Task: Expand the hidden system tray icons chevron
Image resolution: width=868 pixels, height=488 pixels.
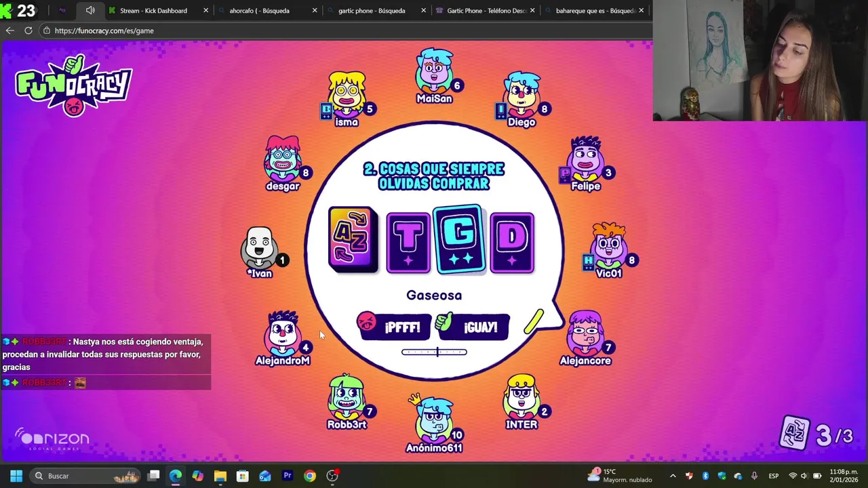Action: point(673,476)
